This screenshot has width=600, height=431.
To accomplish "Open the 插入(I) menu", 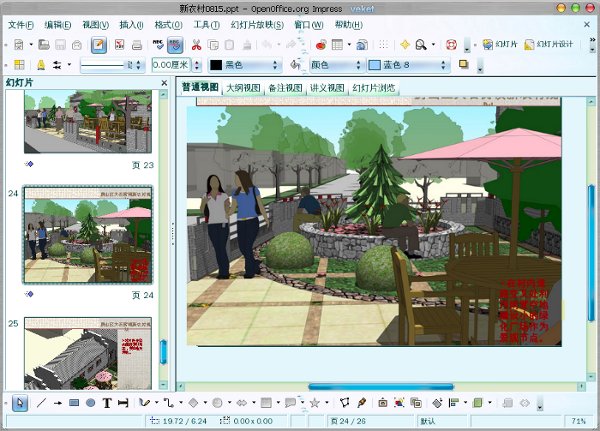I will pos(131,25).
